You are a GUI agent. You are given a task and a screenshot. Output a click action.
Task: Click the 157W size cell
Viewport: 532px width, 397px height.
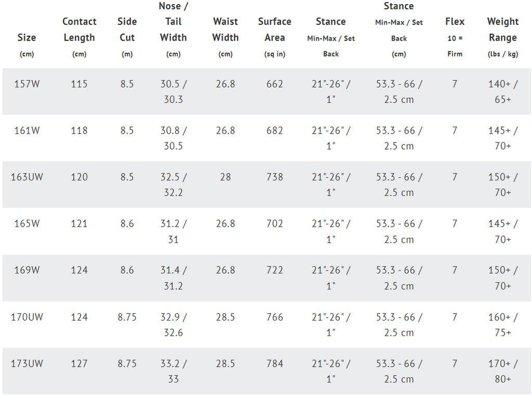27,84
